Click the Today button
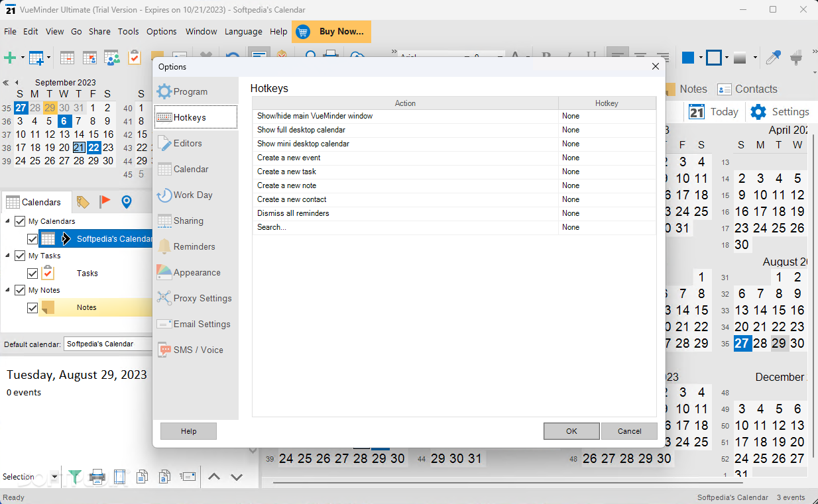Viewport: 818px width, 504px height. coord(714,112)
